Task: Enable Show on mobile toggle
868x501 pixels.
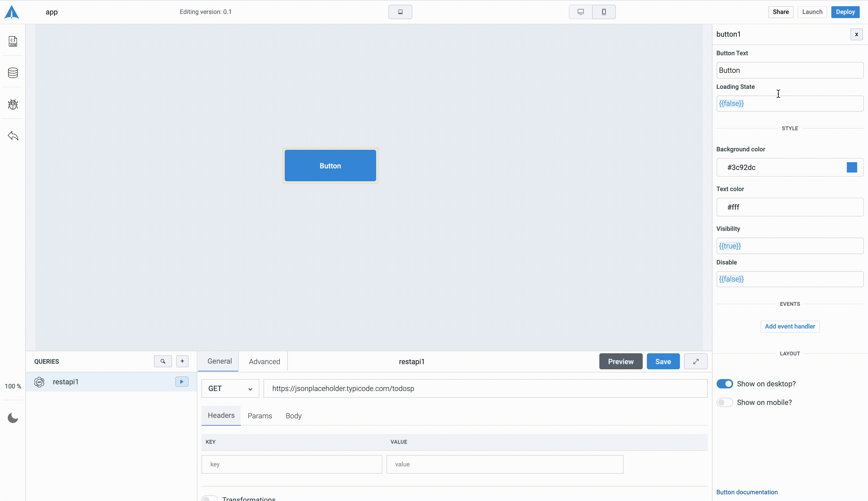Action: tap(724, 402)
